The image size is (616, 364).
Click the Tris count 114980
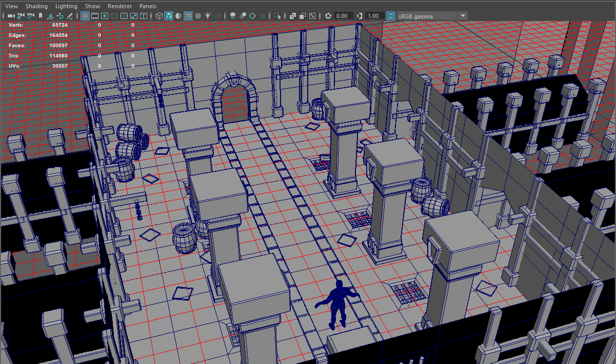[58, 56]
